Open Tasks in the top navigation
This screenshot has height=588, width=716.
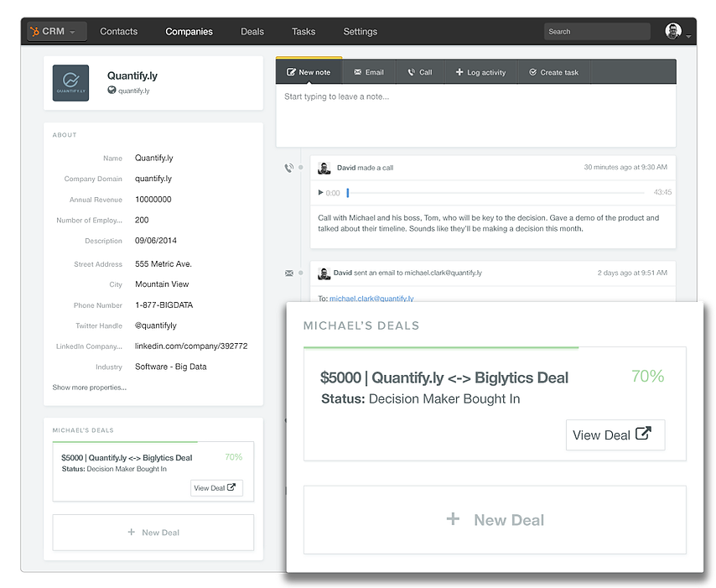[304, 32]
